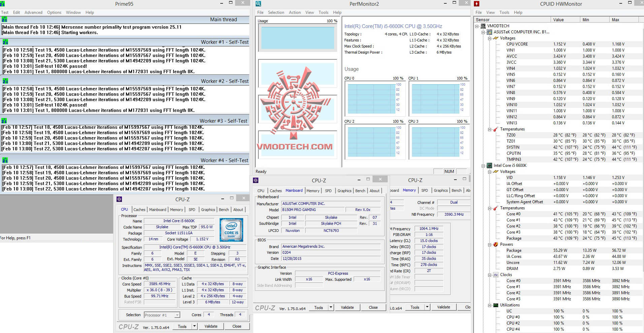Viewport: 644px width, 333px height.
Task: Collapse the Clocks node in HWMonitor
Action: (x=490, y=275)
